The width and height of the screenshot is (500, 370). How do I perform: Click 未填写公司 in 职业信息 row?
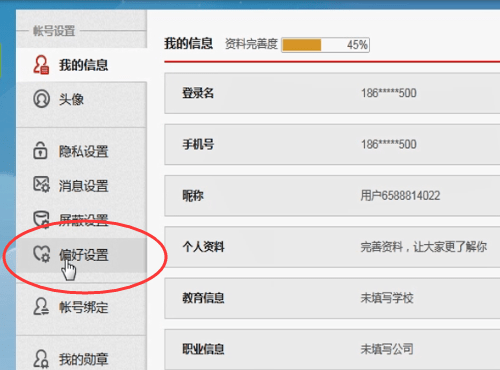387,349
